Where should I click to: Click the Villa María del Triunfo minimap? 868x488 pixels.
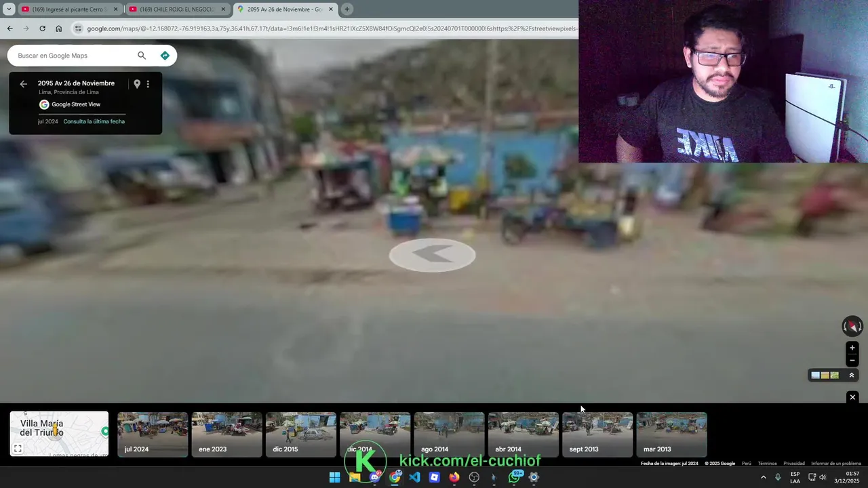click(x=59, y=434)
